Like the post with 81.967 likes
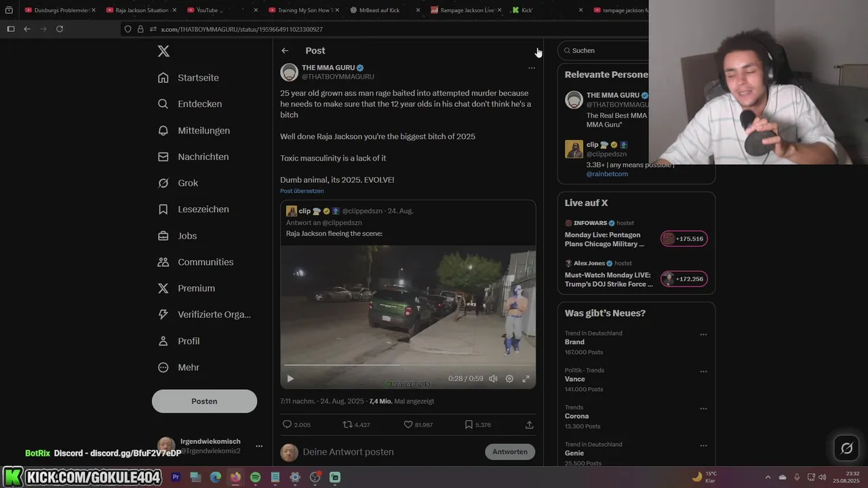The height and width of the screenshot is (488, 868). (x=408, y=425)
